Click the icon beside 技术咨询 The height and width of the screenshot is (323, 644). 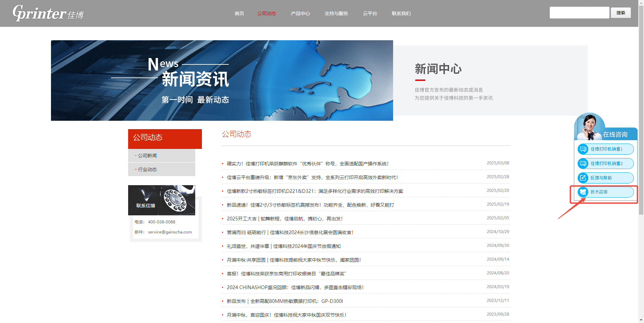click(x=583, y=192)
